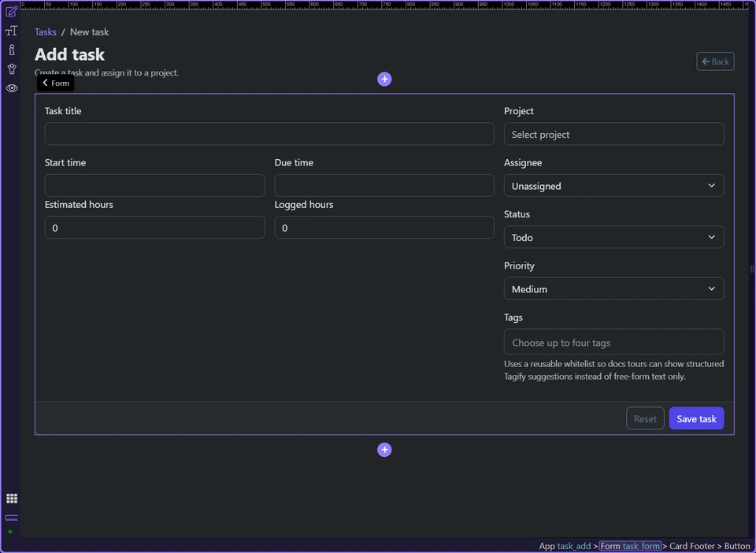Click the plus icon below the form card

(384, 449)
